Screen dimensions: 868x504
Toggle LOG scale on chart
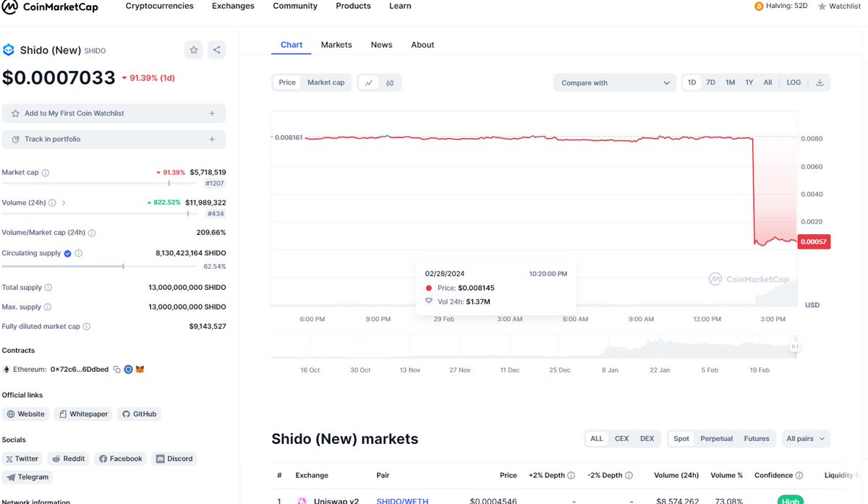[x=793, y=82]
